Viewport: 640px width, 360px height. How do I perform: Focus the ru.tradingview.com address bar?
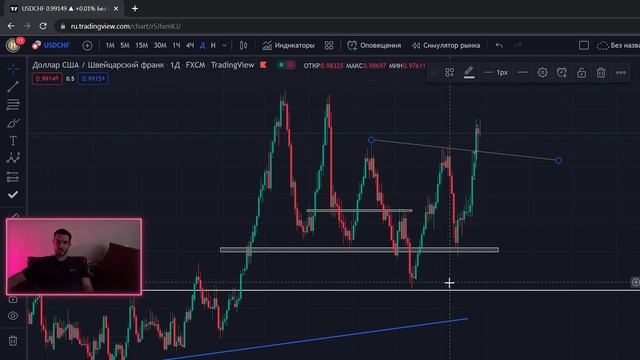click(126, 26)
